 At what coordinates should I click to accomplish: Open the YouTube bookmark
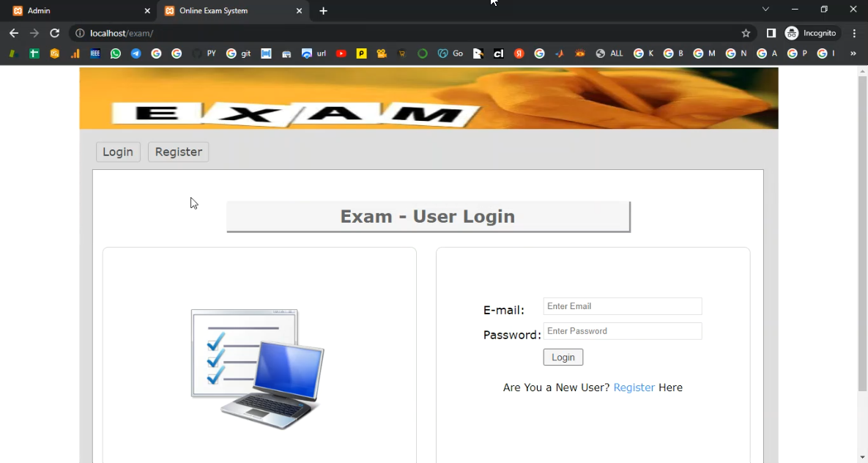(341, 53)
